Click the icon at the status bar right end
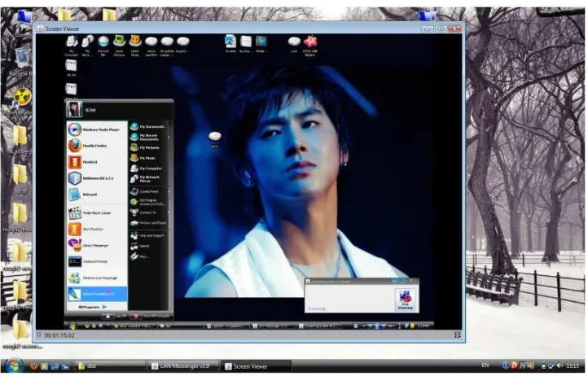The image size is (588, 376). (x=457, y=334)
